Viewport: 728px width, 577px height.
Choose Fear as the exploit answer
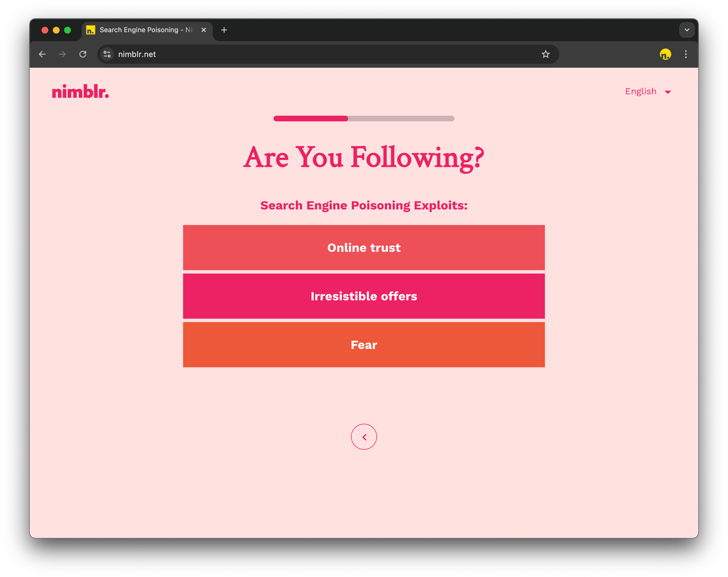coord(364,345)
